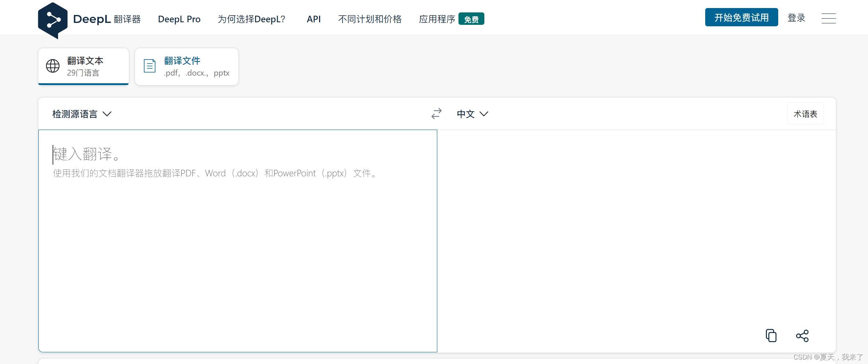Open the hamburger menu icon

coord(829,18)
